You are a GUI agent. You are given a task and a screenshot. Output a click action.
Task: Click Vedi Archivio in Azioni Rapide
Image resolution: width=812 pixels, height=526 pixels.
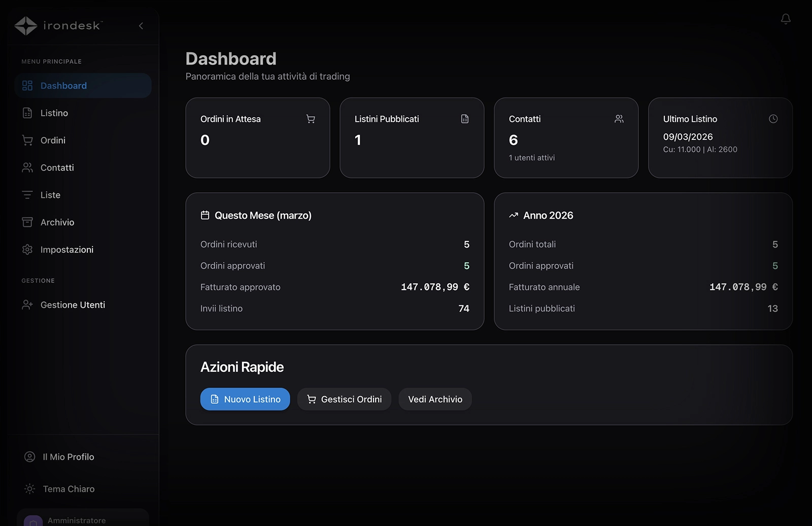435,399
